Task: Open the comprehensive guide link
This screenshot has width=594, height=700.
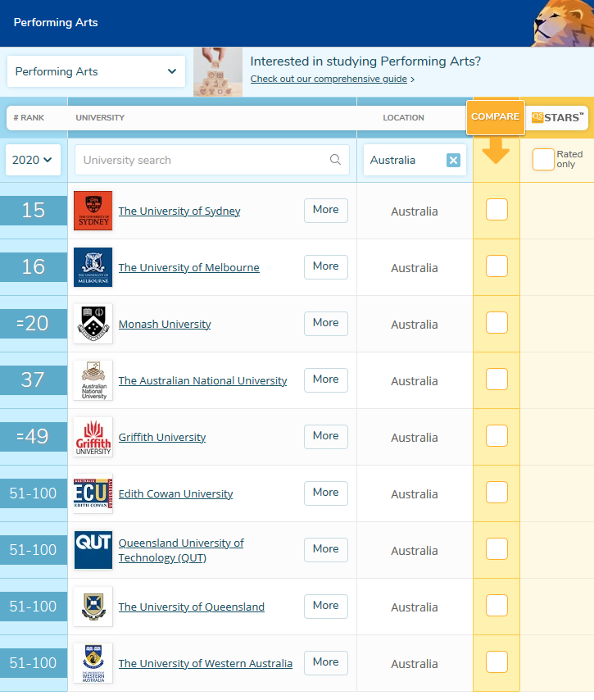Action: [329, 79]
